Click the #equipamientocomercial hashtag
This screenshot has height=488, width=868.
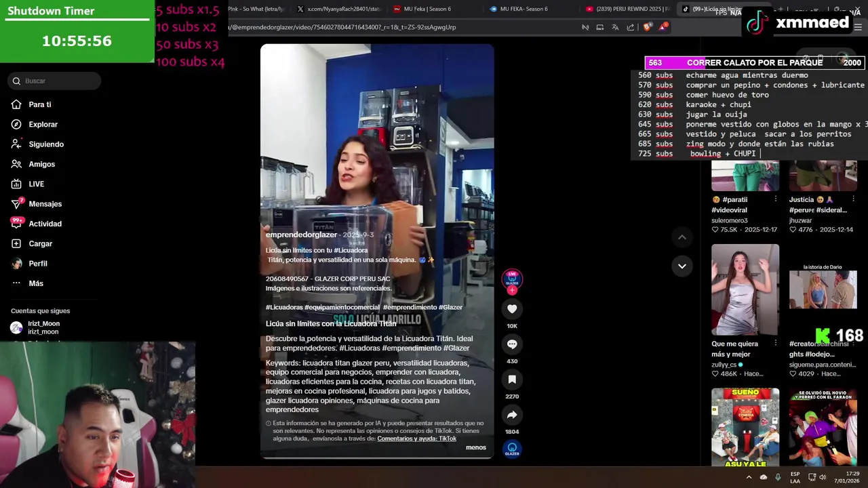point(342,307)
